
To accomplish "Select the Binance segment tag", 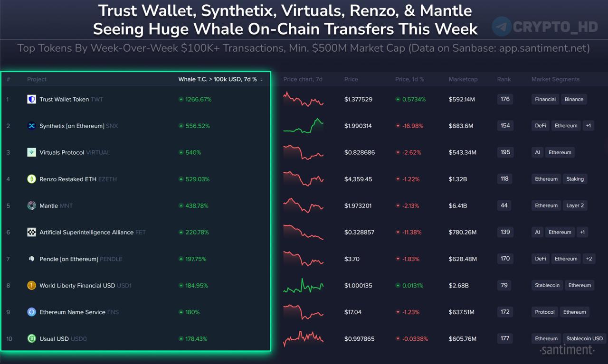I will [x=574, y=99].
